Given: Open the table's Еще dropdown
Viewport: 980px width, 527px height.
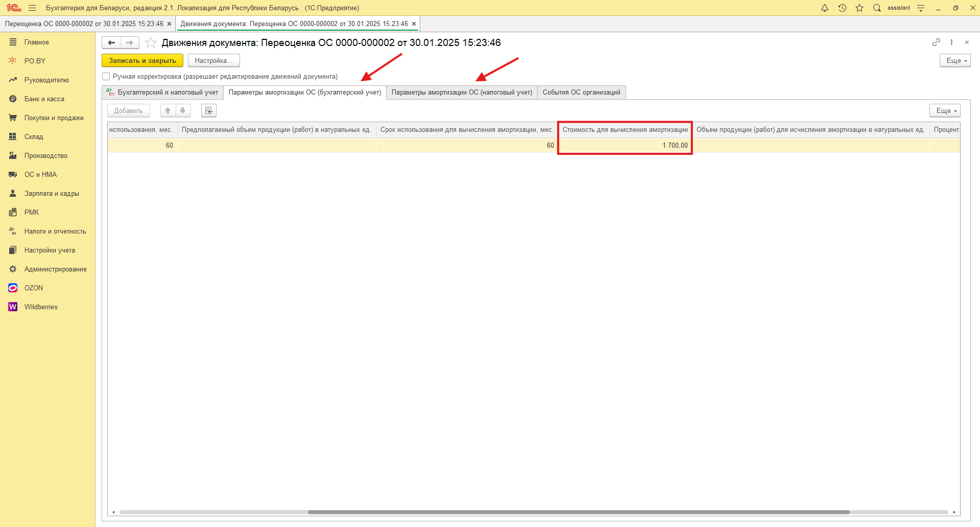Looking at the screenshot, I should pos(944,110).
